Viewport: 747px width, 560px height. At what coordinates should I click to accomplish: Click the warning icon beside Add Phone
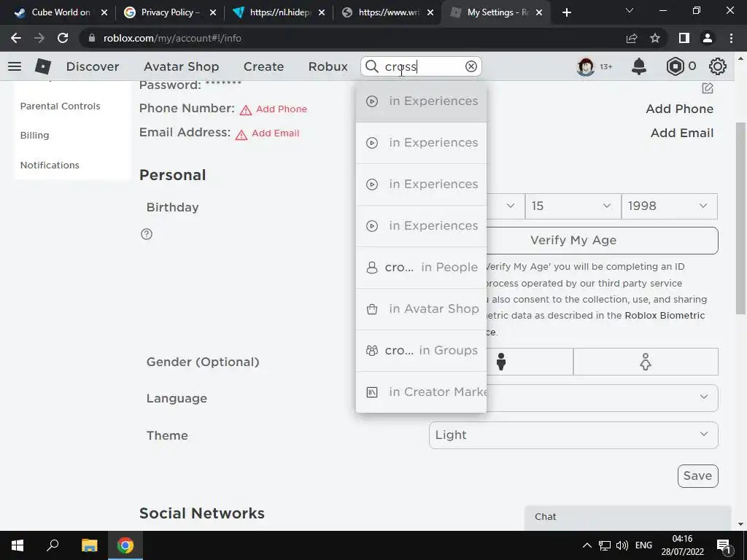245,110
